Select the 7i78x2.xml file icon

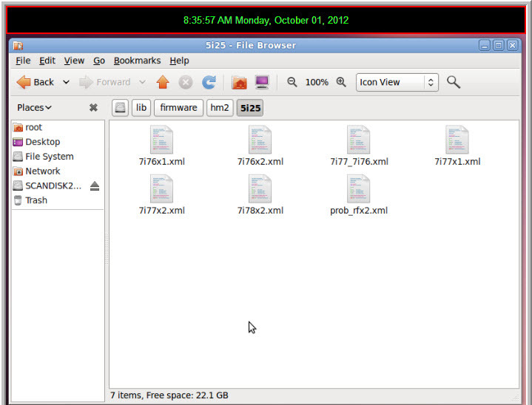[x=260, y=188]
